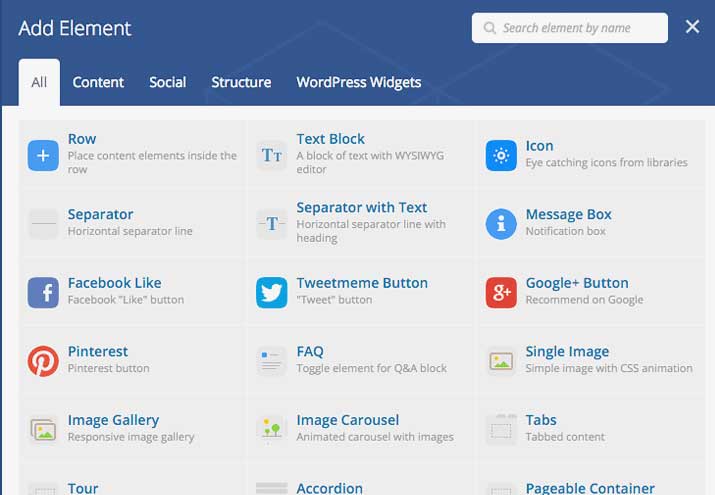Choose the Separator line icon
This screenshot has width=715, height=495.
(x=43, y=224)
